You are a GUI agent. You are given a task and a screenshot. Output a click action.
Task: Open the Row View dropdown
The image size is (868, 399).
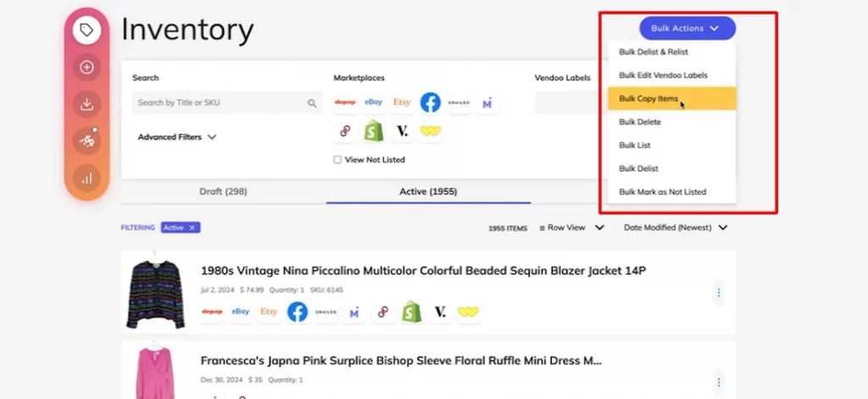[x=576, y=227]
